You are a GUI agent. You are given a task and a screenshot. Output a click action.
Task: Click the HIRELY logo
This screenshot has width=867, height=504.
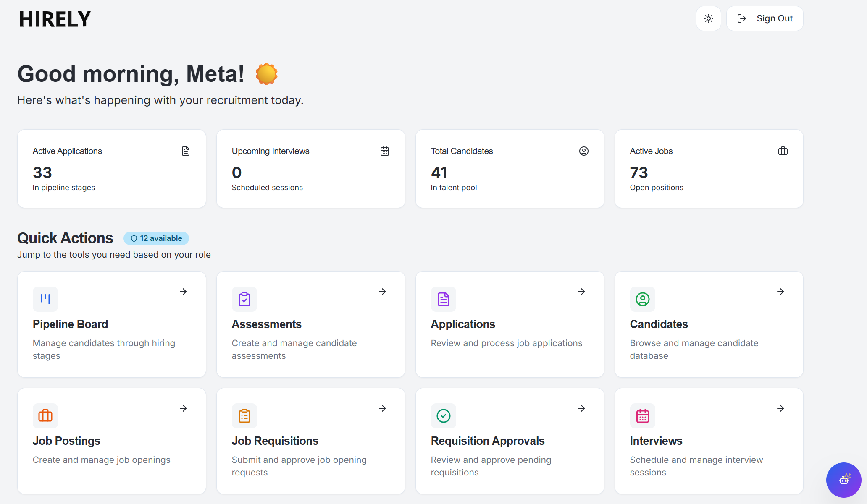coord(55,18)
